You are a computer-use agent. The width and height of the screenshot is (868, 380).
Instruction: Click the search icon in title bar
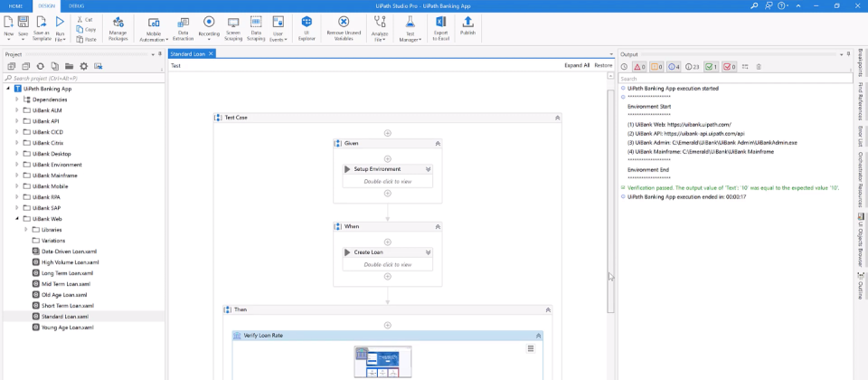point(754,5)
